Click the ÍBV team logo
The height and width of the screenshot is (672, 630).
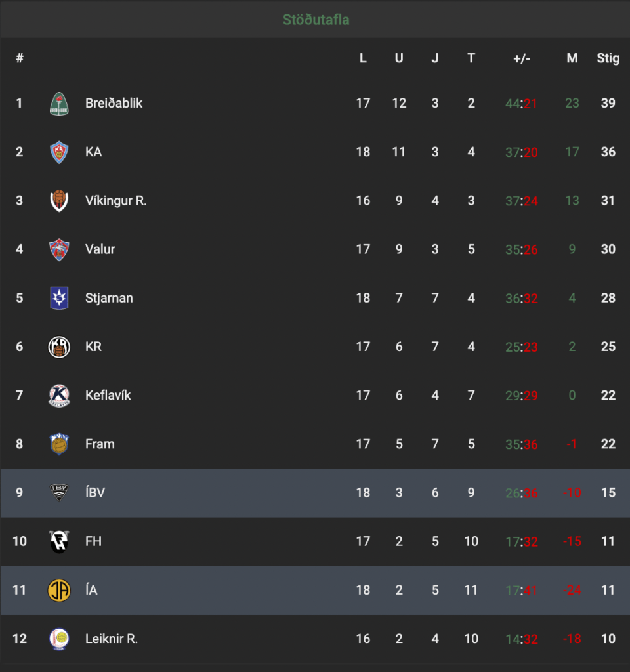[x=59, y=492]
